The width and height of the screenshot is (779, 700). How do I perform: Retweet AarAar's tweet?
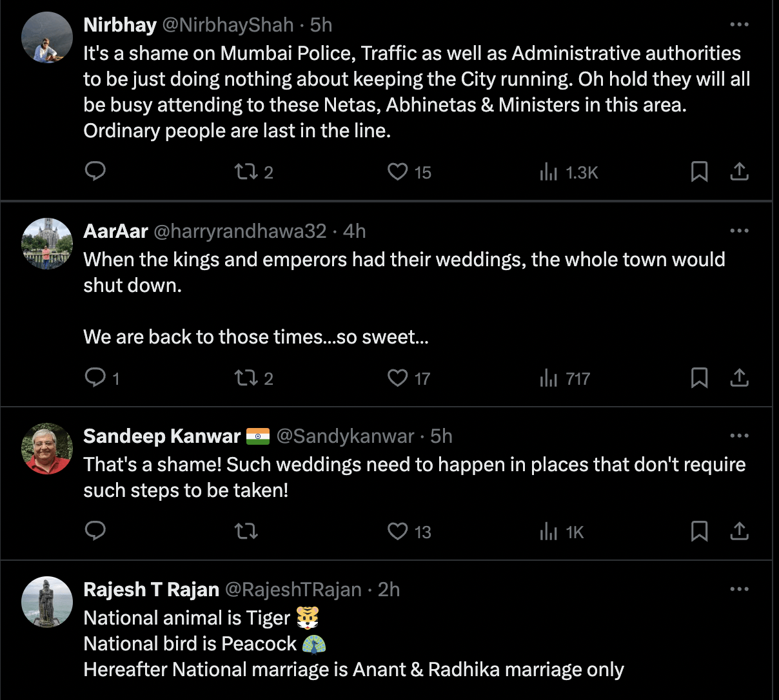coord(246,378)
